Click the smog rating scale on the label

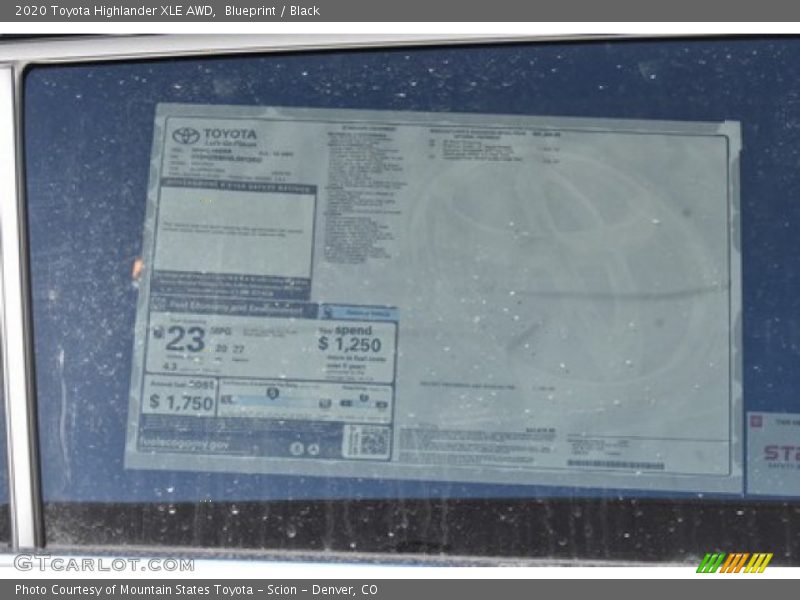click(364, 401)
